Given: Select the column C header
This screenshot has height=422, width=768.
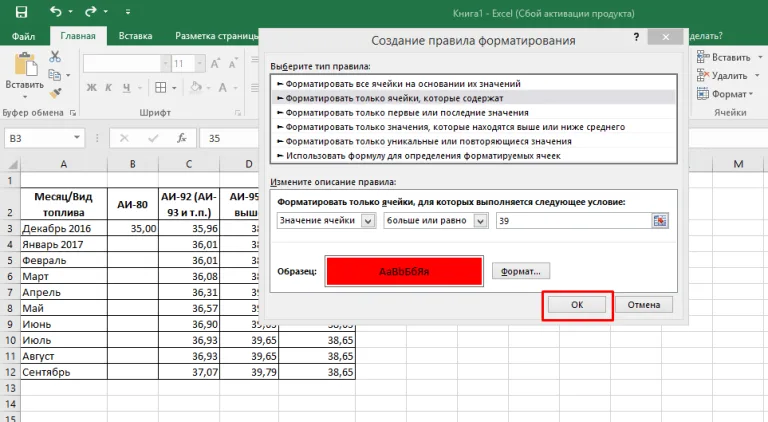Looking at the screenshot, I should (189, 164).
